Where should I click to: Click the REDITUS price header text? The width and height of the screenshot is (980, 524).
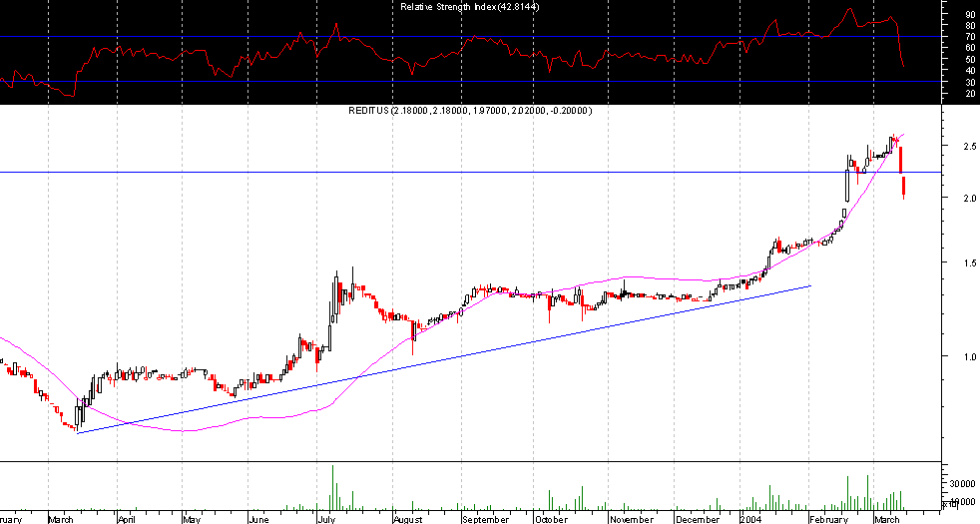(x=470, y=111)
